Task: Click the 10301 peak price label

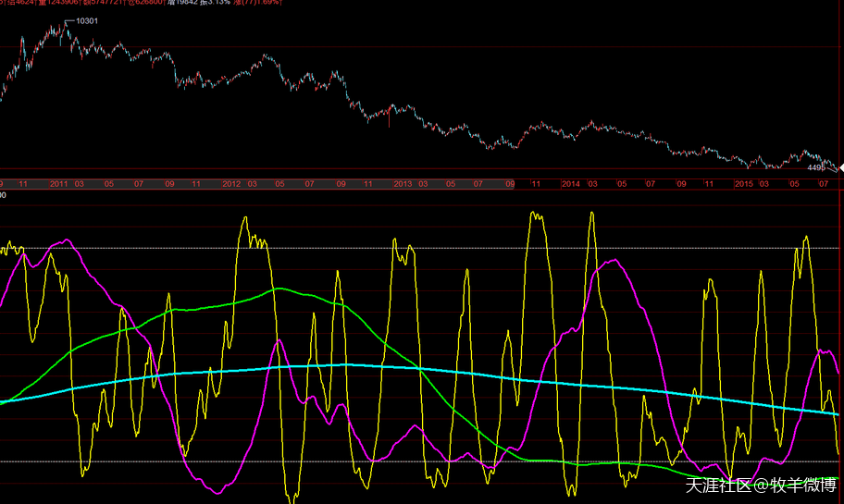Action: point(86,20)
